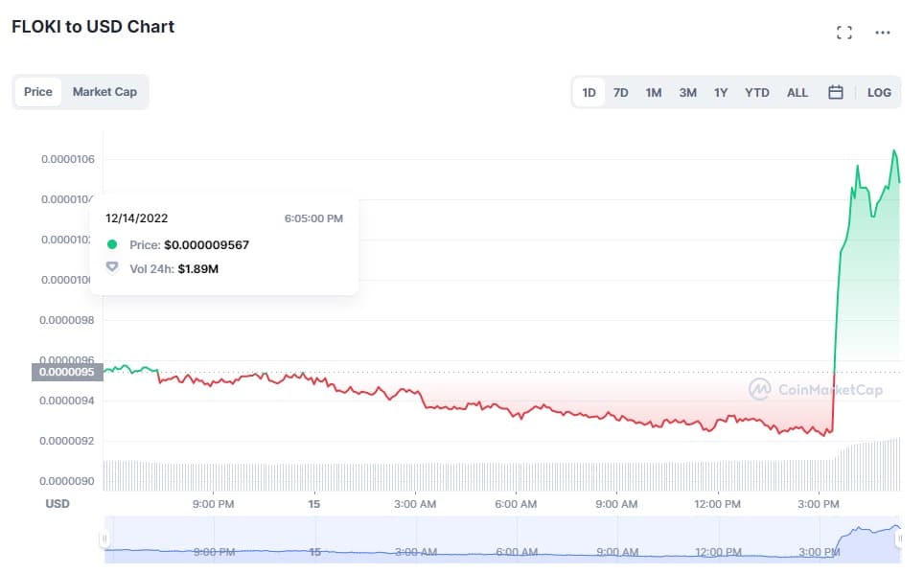Screen dimensions: 924x573
Task: Select the 1D time range
Action: [589, 92]
